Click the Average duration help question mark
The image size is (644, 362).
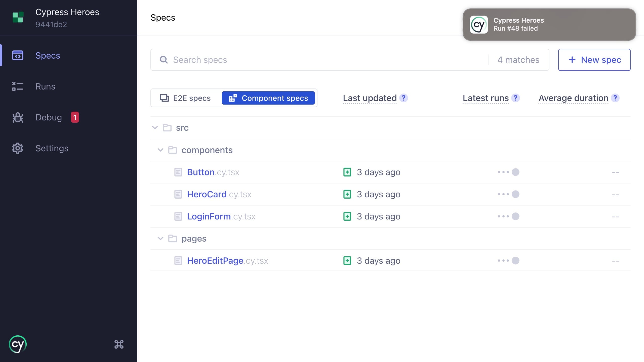click(x=615, y=98)
